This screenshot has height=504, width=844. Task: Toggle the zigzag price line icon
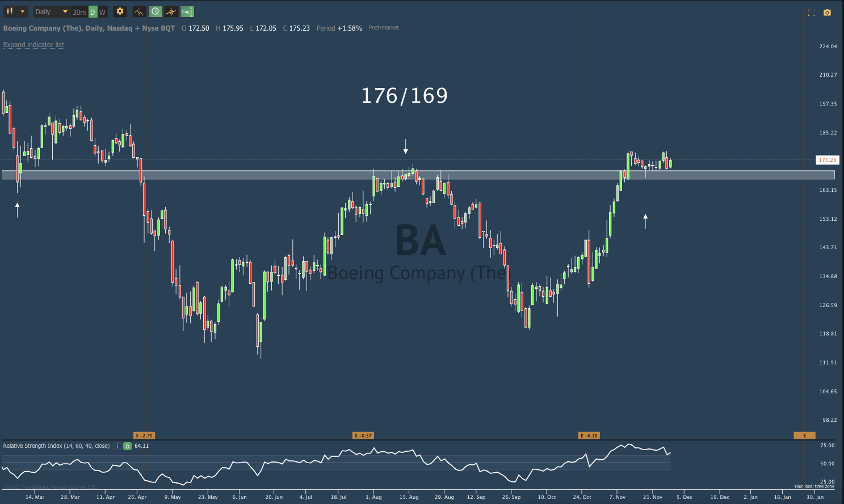pyautogui.click(x=139, y=11)
